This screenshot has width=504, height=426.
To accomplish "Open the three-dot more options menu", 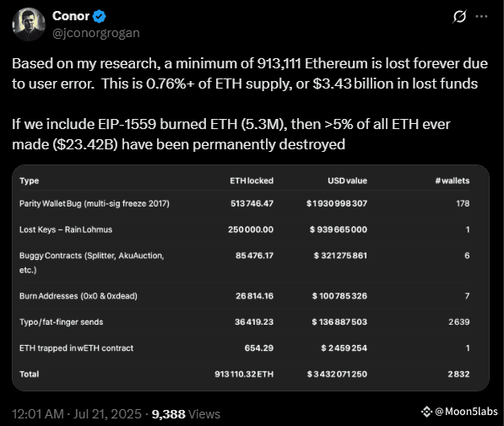I will (x=481, y=16).
